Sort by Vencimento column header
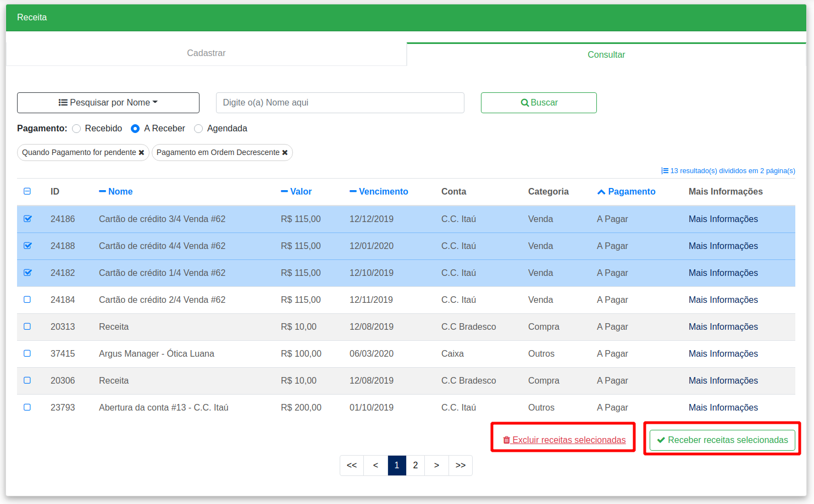The width and height of the screenshot is (814, 504). point(379,191)
